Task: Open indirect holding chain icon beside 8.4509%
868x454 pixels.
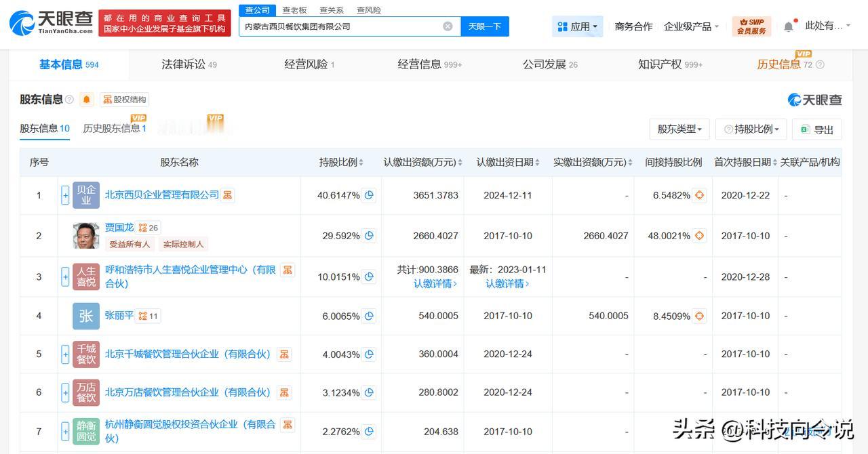Action: 699,316
